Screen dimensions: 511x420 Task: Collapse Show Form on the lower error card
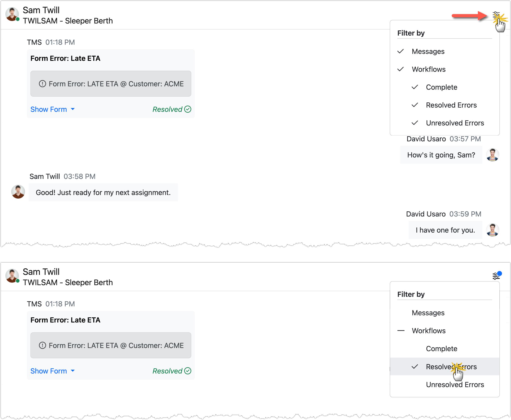pyautogui.click(x=49, y=371)
